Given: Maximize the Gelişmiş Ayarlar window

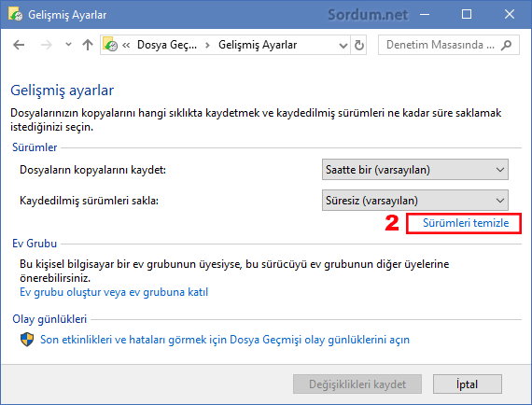Looking at the screenshot, I should point(467,14).
